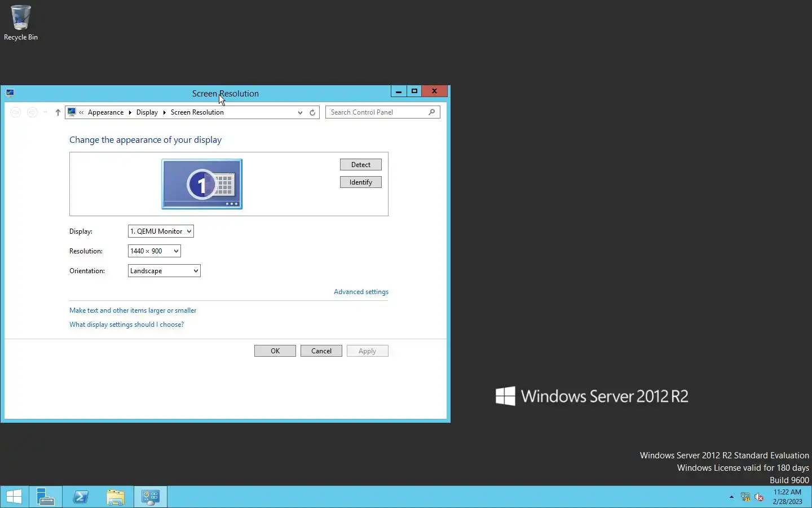Click the Detect button
The image size is (812, 508).
(x=361, y=165)
